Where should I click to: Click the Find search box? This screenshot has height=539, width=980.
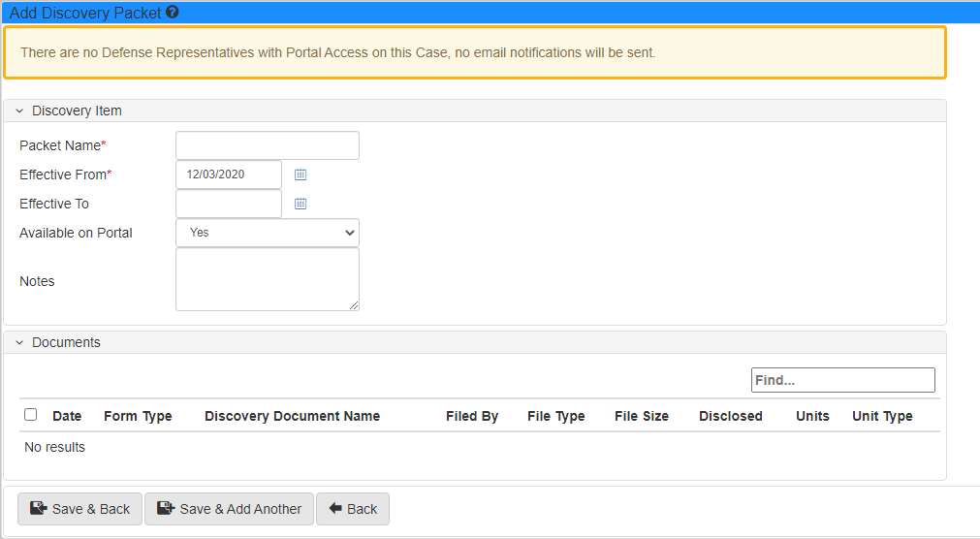[x=843, y=380]
